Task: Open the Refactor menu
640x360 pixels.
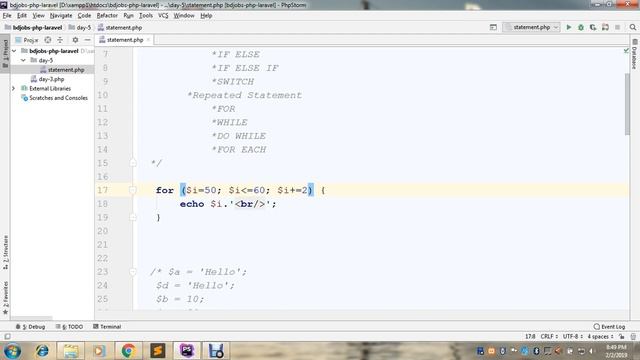Action: point(107,16)
